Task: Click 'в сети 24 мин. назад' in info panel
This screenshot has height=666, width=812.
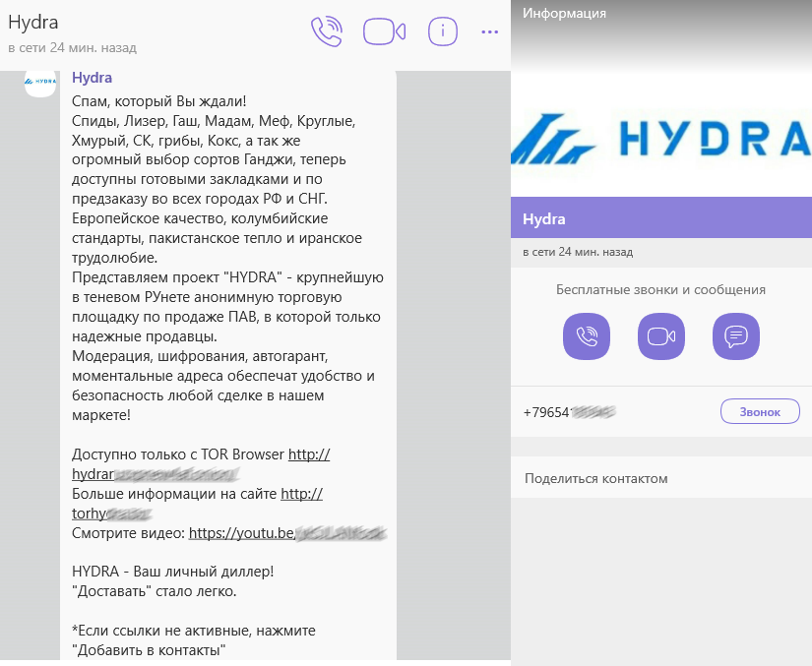Action: pos(578,252)
